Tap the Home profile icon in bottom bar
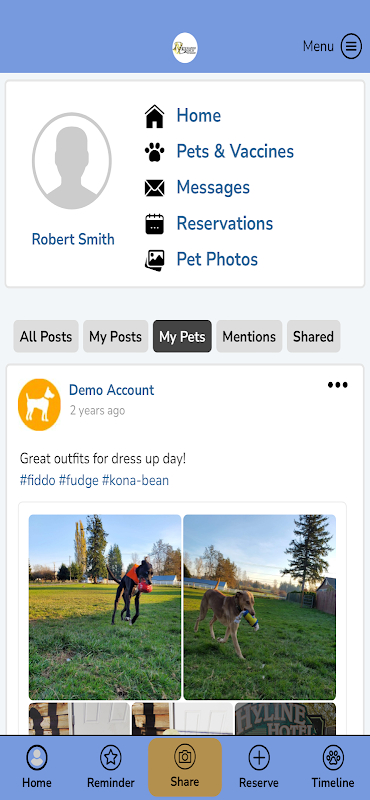Image resolution: width=370 pixels, height=800 pixels. 37,758
